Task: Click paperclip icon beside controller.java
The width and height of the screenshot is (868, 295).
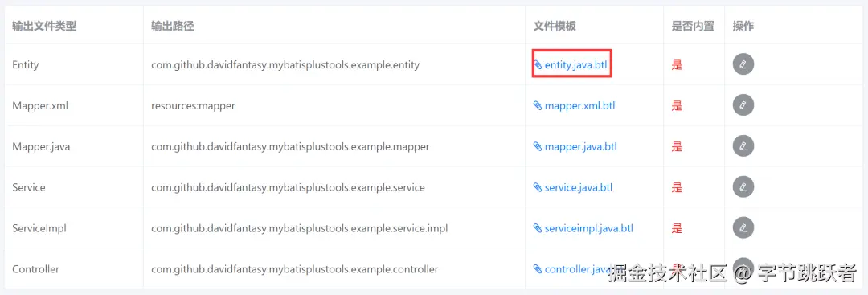Action: coord(538,269)
